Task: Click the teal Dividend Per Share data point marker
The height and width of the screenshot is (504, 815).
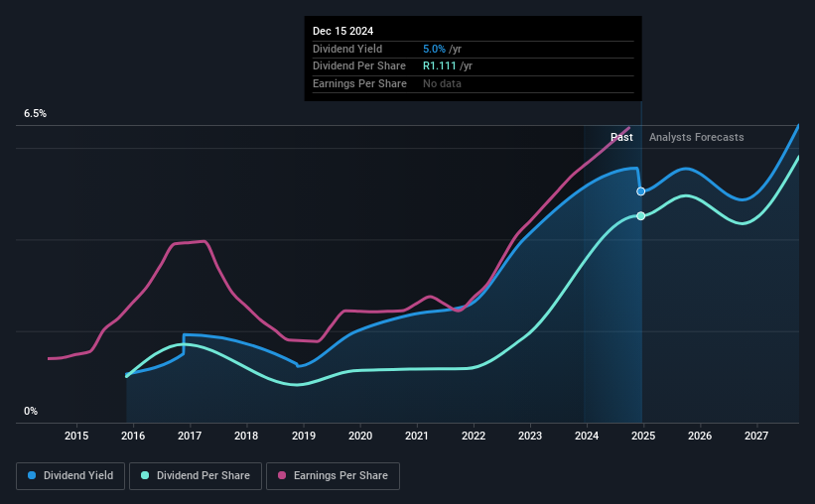Action: point(641,215)
